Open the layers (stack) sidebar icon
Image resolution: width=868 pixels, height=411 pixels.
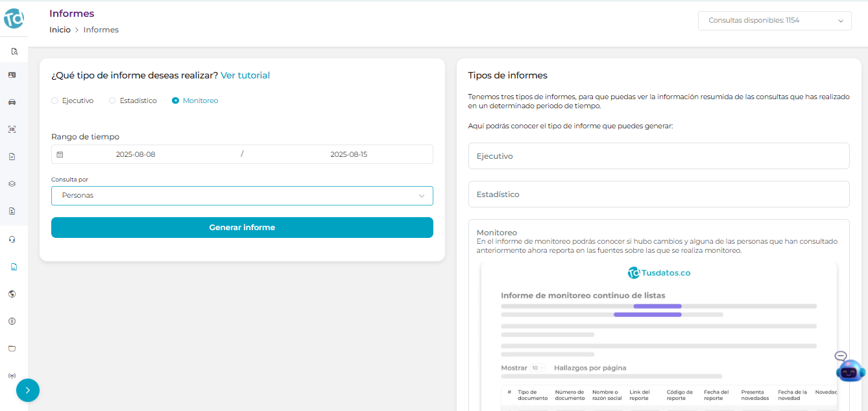point(12,184)
